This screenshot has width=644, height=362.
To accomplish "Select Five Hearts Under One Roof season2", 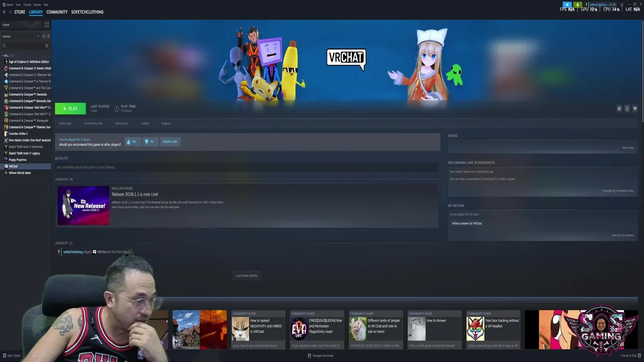I will click(30, 140).
